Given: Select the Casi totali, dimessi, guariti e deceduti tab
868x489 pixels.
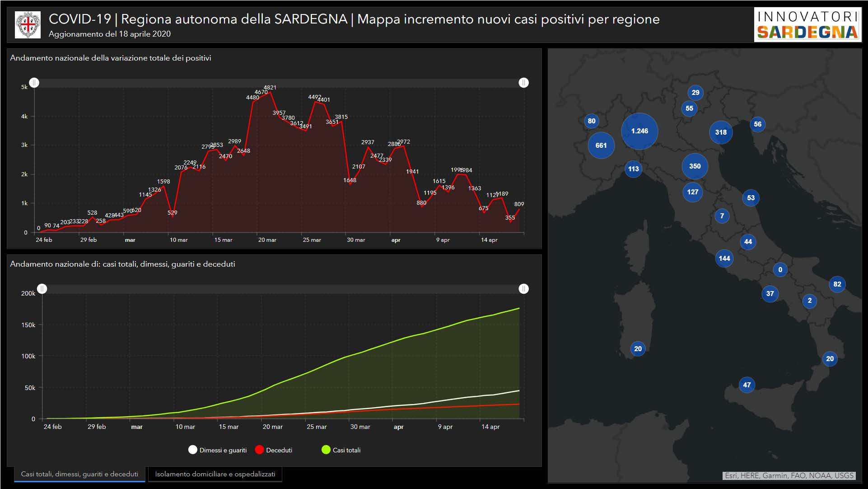Looking at the screenshot, I should tap(79, 474).
